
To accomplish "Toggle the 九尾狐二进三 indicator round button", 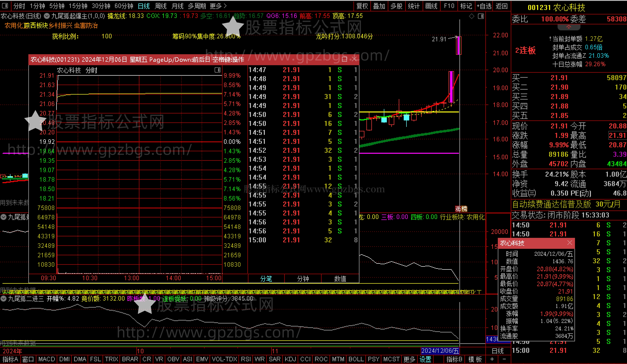I will (x=3, y=299).
